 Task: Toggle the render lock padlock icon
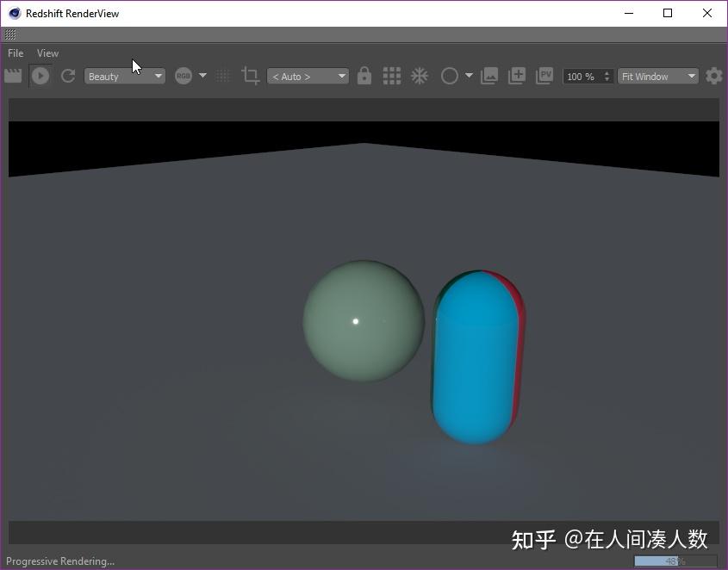[x=364, y=76]
